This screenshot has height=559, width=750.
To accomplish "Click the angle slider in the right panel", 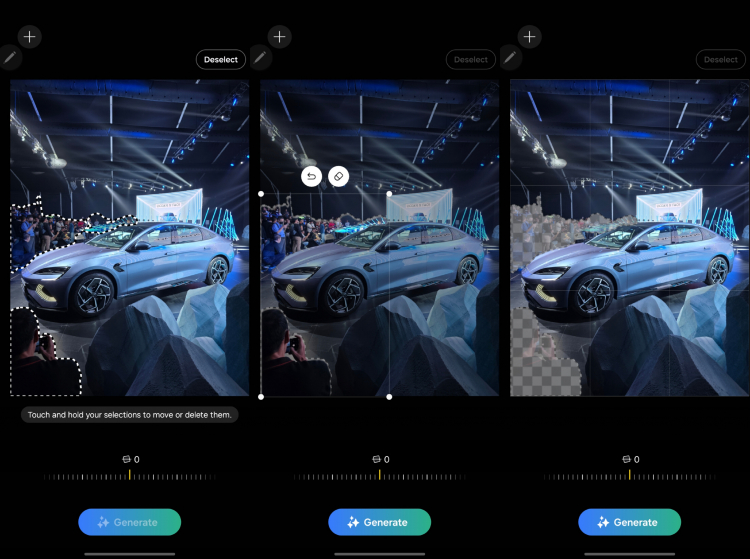I will 629,476.
